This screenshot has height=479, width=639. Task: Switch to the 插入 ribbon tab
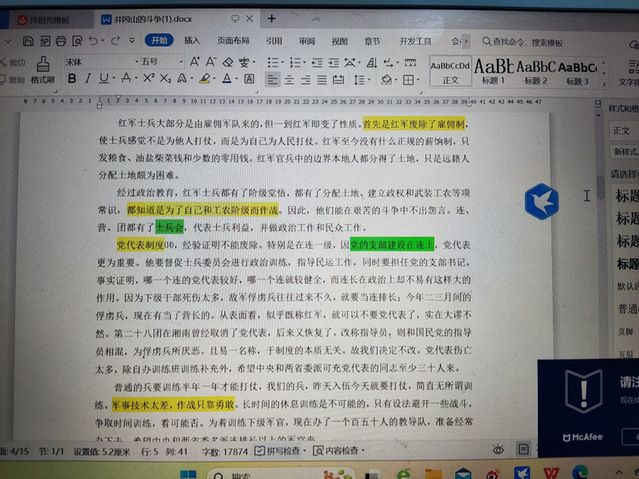192,41
